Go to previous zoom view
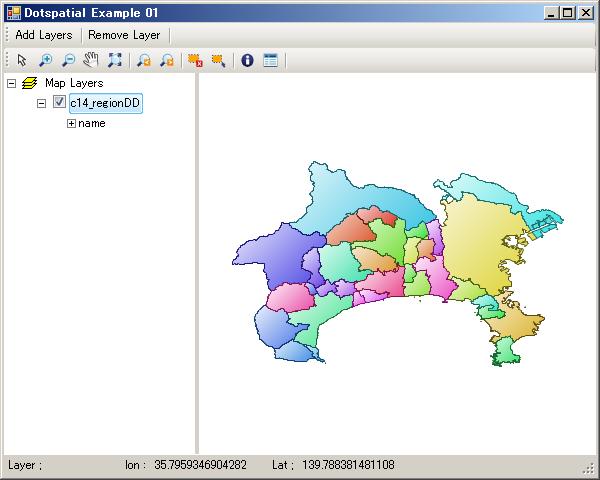 pos(144,60)
